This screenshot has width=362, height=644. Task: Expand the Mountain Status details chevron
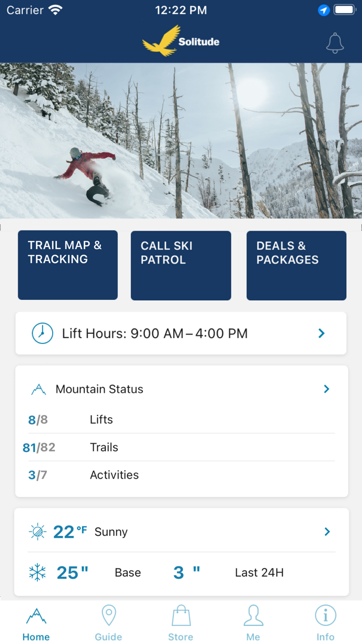[326, 389]
